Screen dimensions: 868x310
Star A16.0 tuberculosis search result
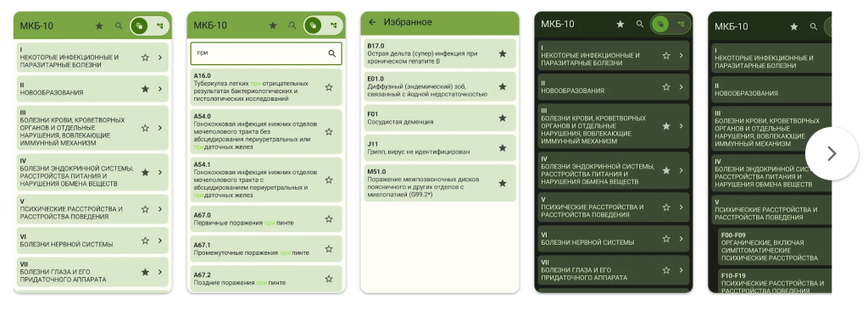329,87
